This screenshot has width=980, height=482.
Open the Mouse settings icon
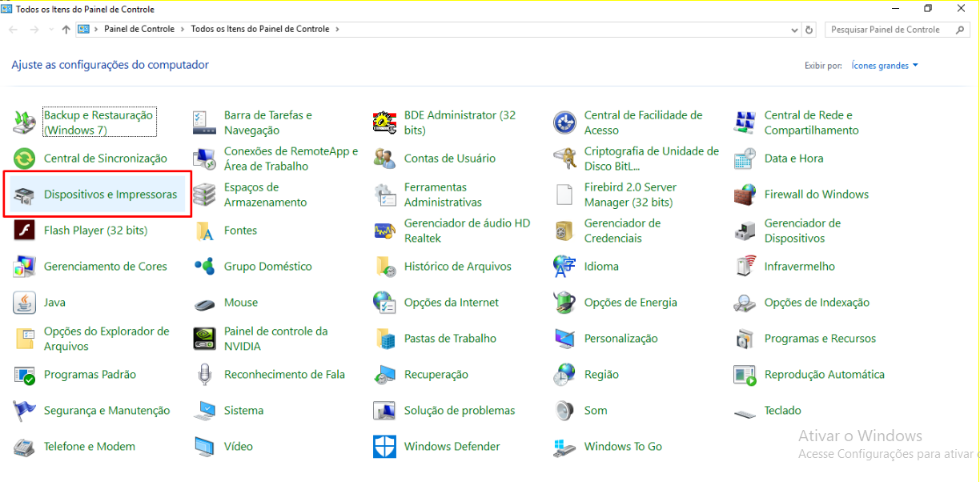click(x=204, y=303)
